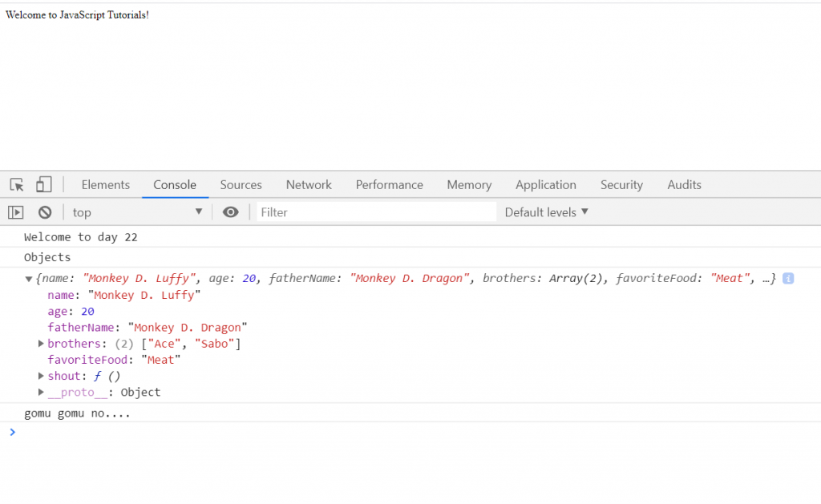This screenshot has height=504, width=821.
Task: Click the console prompt chevron
Action: coord(13,432)
